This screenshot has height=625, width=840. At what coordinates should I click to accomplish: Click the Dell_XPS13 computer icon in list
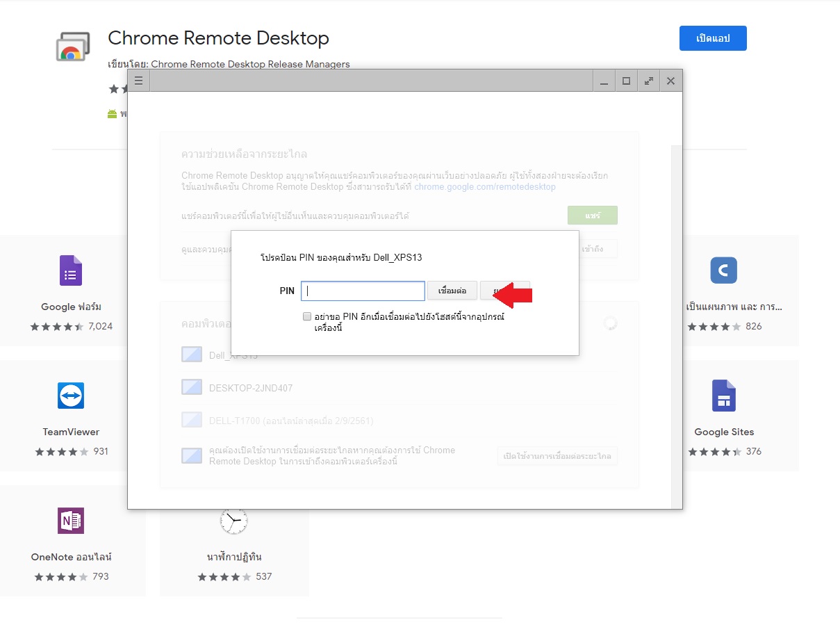(x=192, y=355)
